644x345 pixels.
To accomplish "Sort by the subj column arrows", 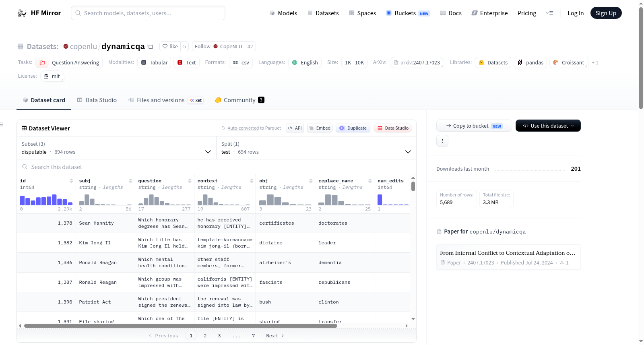I will (130, 181).
